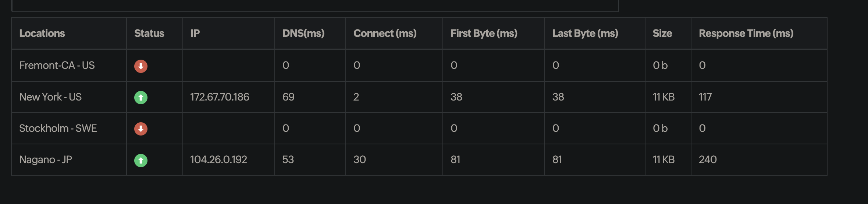Click the Response Time (ms) column header
868x204 pixels.
[x=746, y=34]
